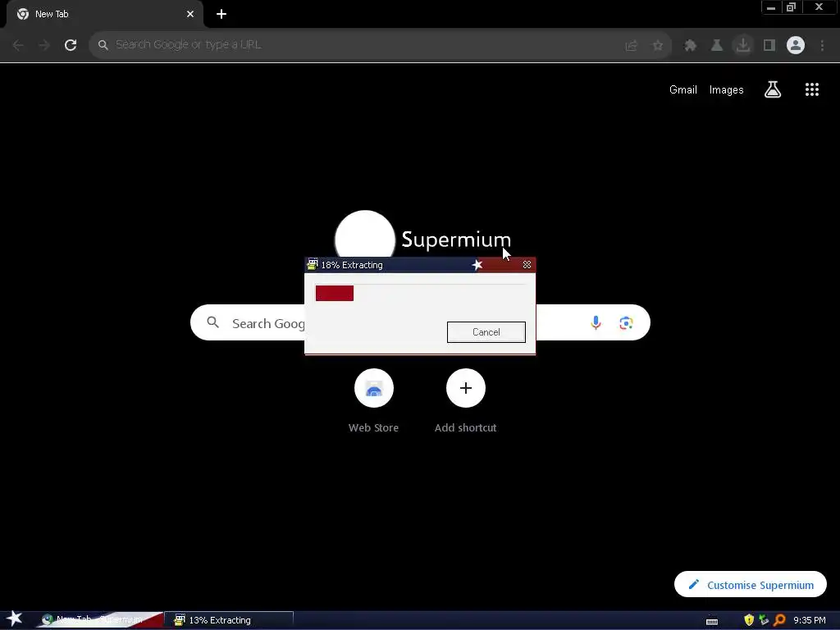Viewport: 840px width, 630px height.
Task: Search by image with Lens icon
Action: point(626,323)
